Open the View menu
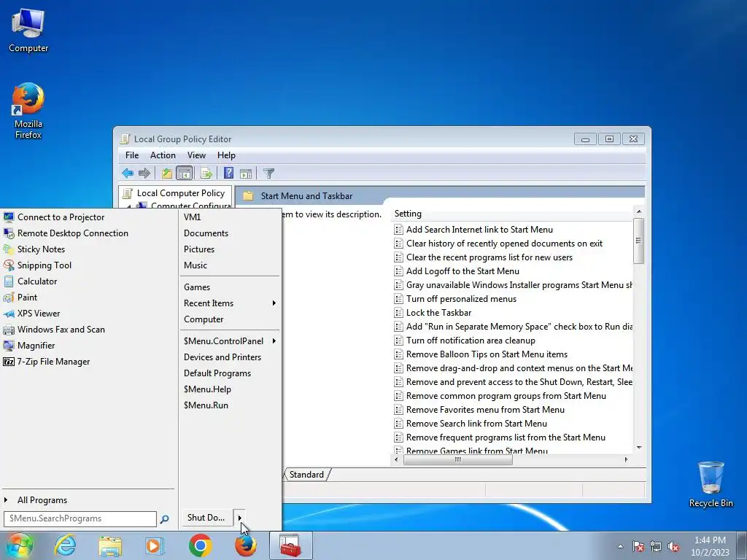 pyautogui.click(x=196, y=155)
